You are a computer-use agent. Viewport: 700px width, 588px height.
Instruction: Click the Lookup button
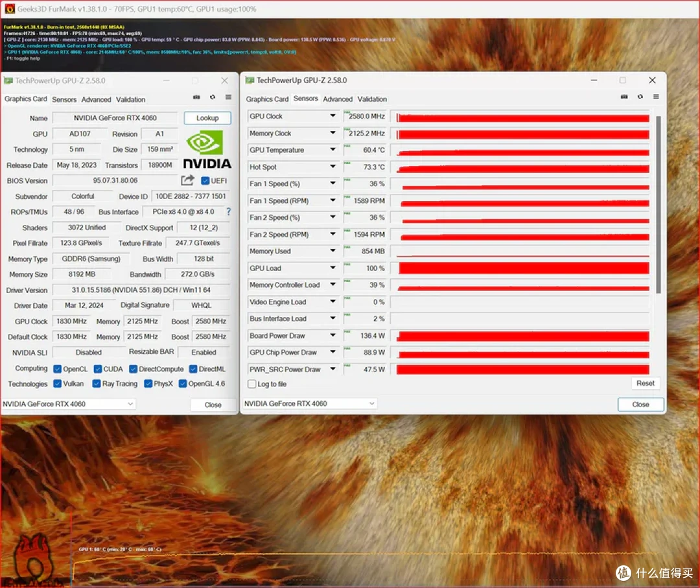(207, 118)
